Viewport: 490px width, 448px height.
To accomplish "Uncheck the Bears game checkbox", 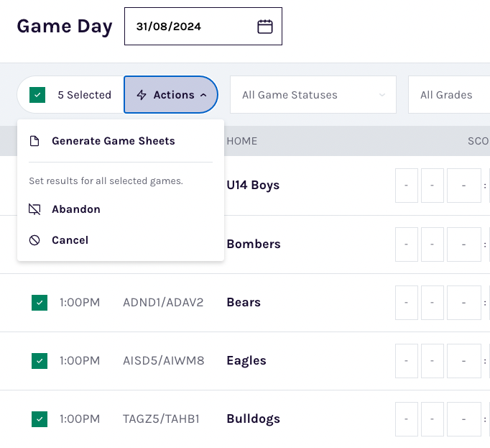I will (40, 303).
